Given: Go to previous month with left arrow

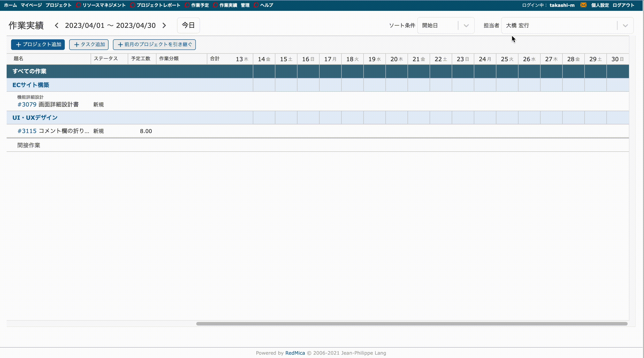Looking at the screenshot, I should tap(57, 25).
